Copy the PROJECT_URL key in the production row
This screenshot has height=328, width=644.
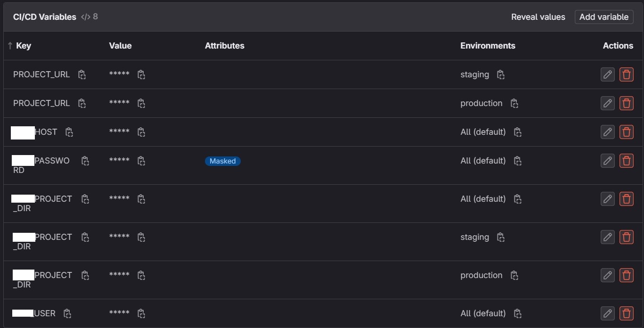(x=82, y=103)
